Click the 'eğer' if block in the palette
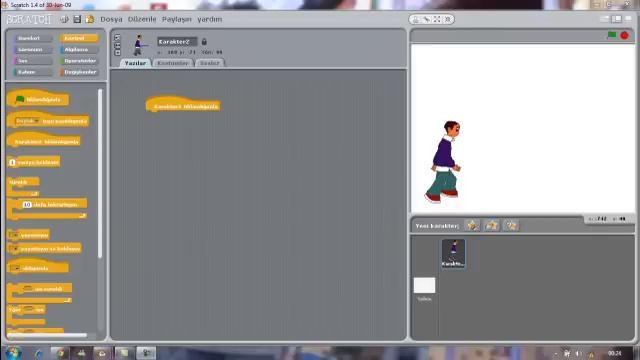 click(26, 315)
